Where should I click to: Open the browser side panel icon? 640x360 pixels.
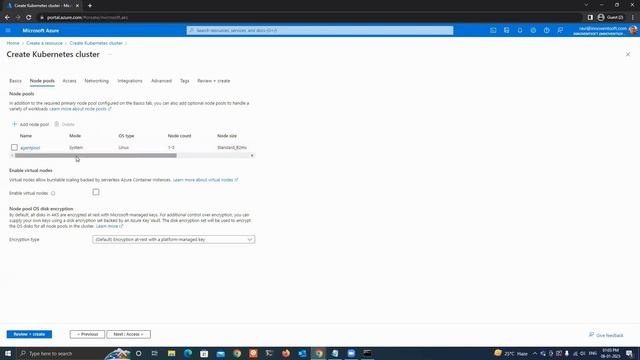590,18
